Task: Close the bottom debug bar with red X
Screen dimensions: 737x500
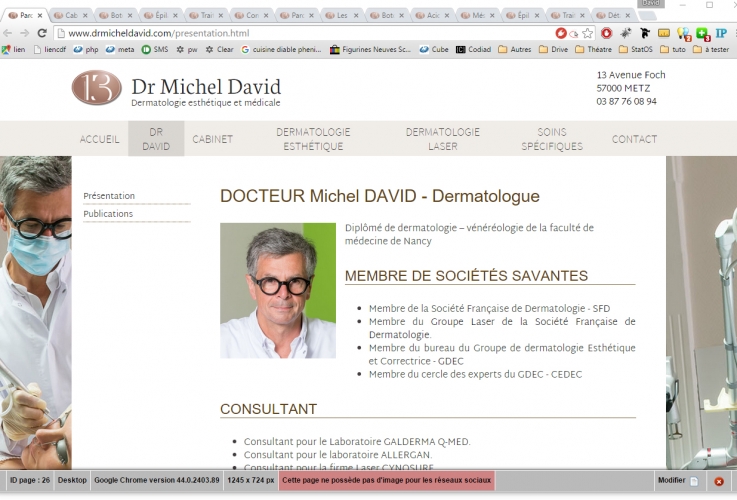Action: point(719,481)
